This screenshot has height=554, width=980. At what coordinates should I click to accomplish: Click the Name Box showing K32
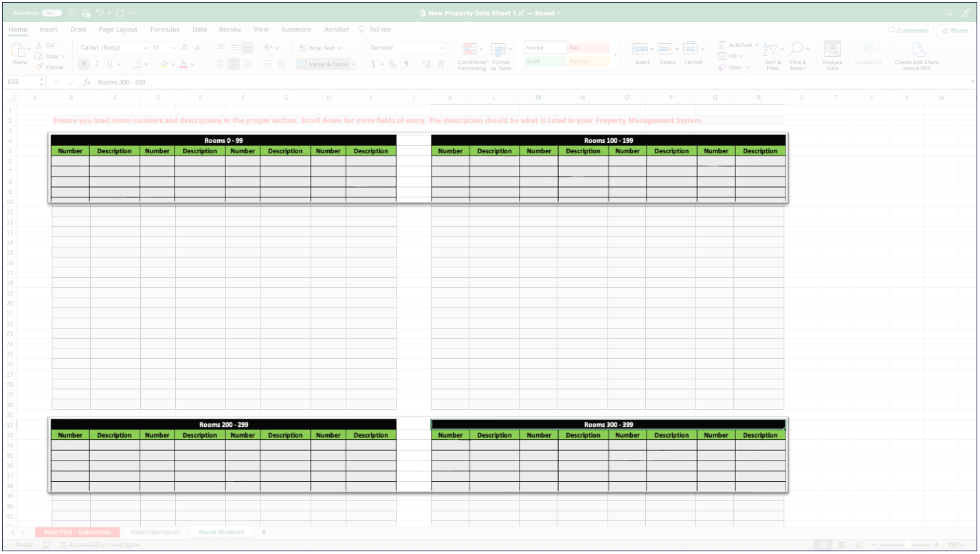point(21,82)
